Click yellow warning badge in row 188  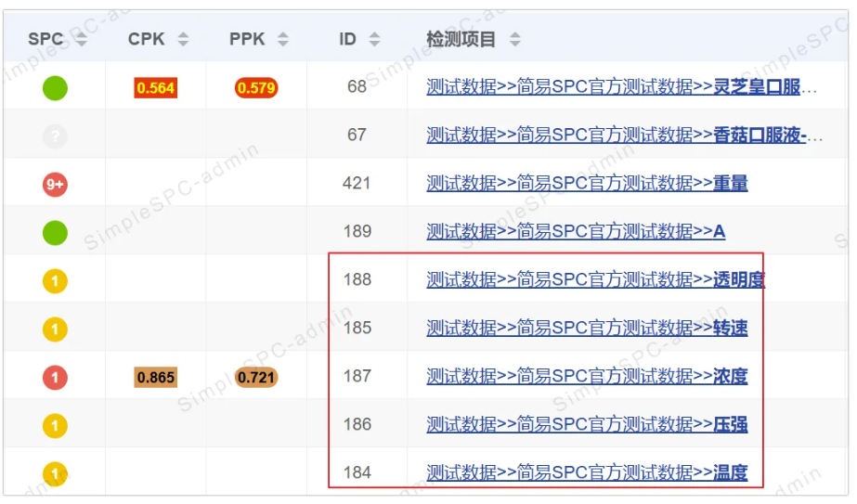click(x=55, y=280)
